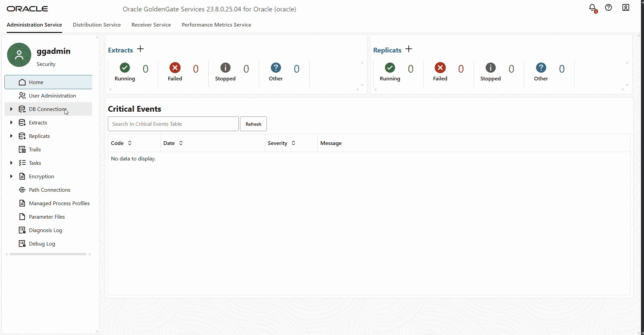Click in the Search In Critical Events Table field
Screen dimensions: 644x335
point(173,124)
